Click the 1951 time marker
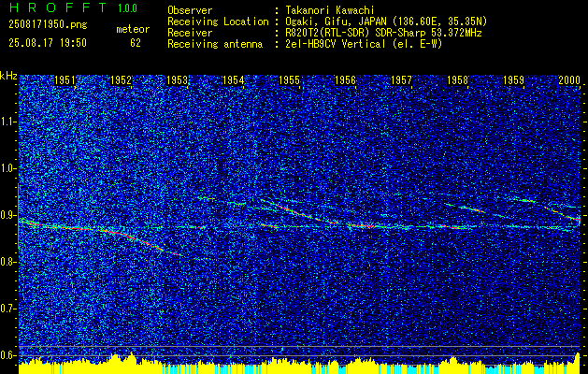 pyautogui.click(x=65, y=80)
